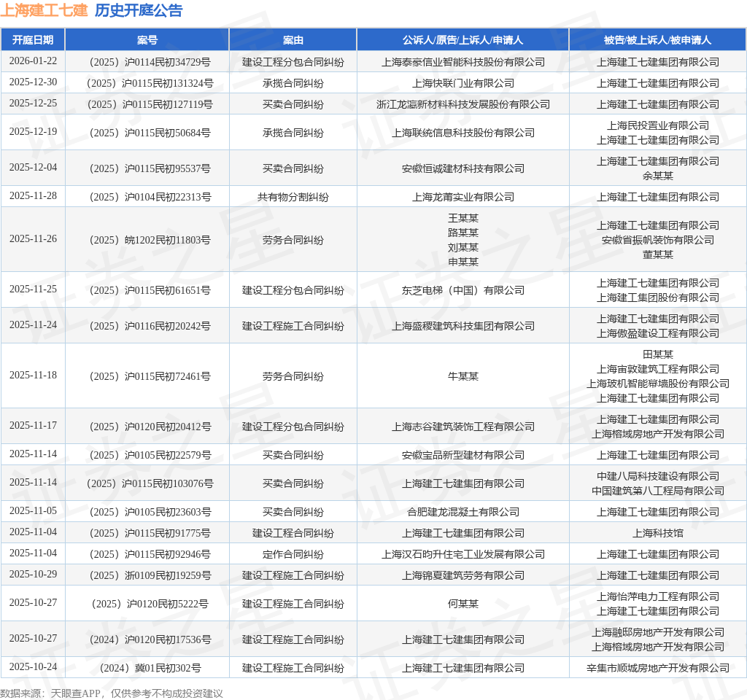This screenshot has width=747, height=700.
Task: Click case number 沪0115民初131324号
Action: tap(167, 83)
